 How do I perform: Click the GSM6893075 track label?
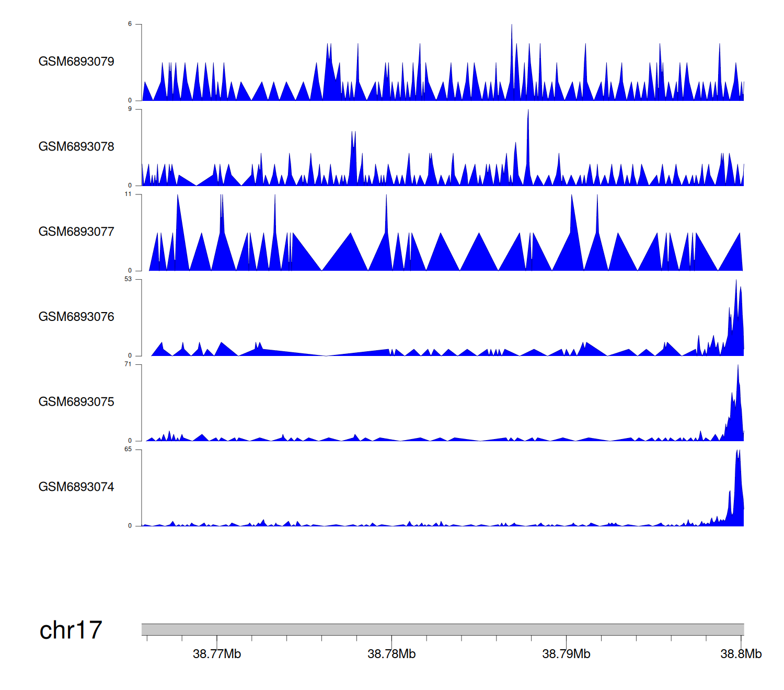(76, 402)
